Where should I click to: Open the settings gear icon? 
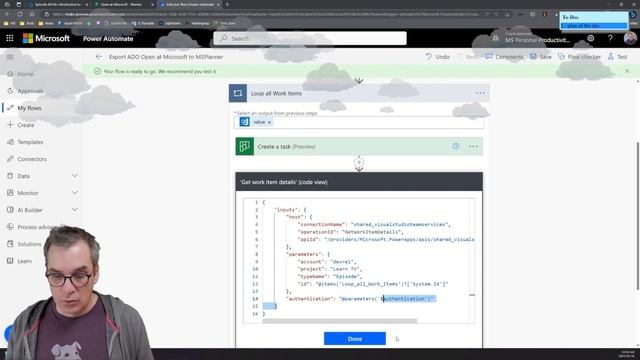[591, 38]
